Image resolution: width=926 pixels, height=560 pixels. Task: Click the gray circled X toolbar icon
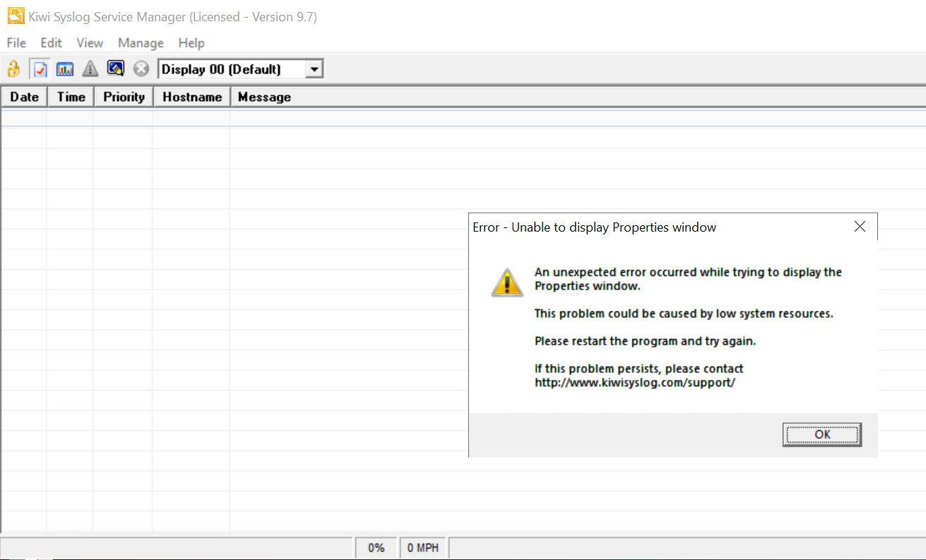(142, 69)
